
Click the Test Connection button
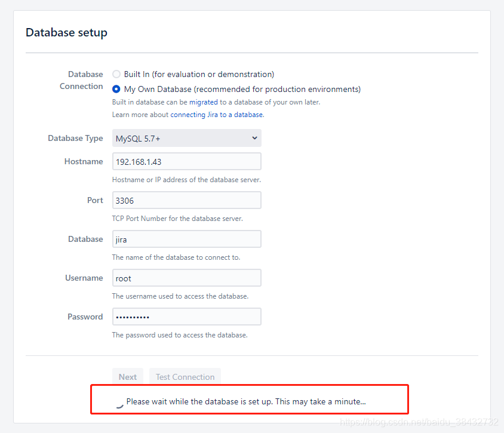click(185, 377)
